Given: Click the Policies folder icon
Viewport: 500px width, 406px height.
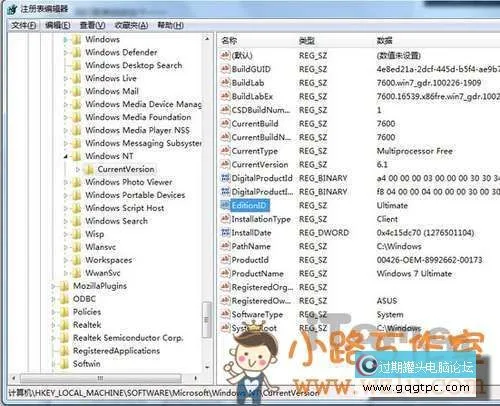Looking at the screenshot, I should click(x=64, y=312).
